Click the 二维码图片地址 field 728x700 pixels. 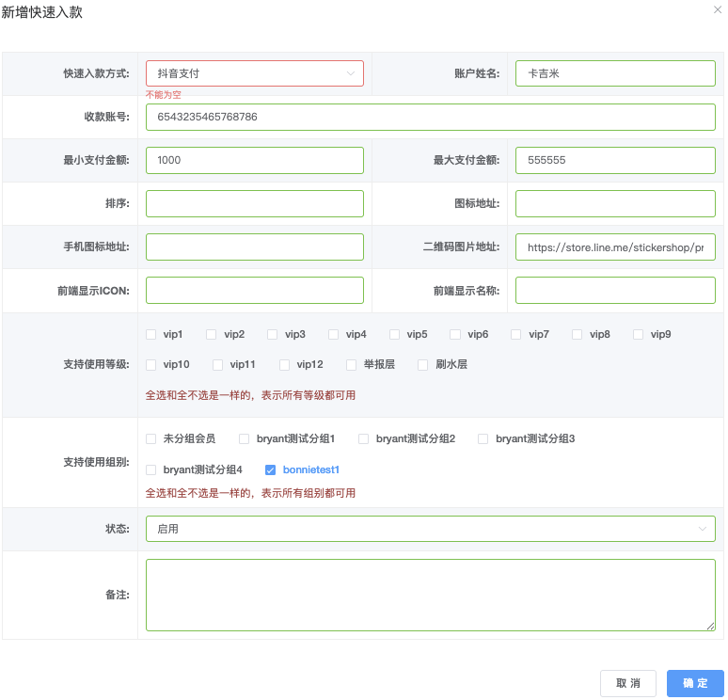(615, 247)
